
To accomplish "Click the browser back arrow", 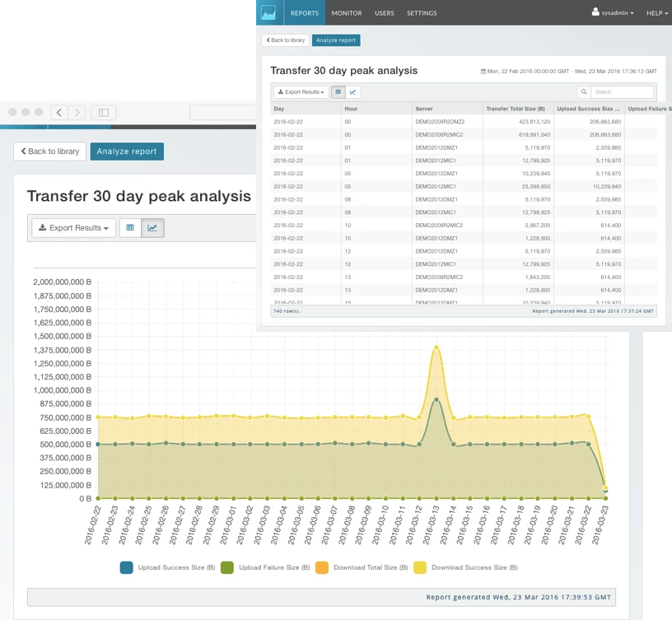I will (59, 112).
